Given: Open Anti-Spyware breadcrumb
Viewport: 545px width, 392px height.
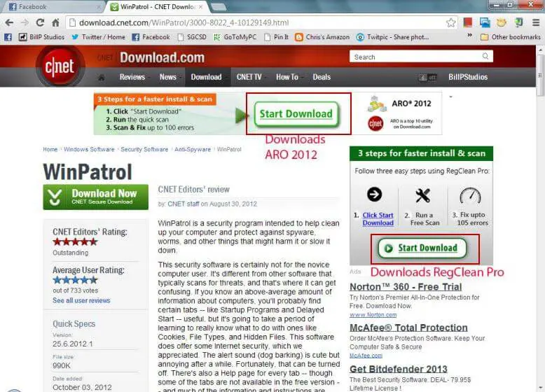Looking at the screenshot, I should [x=193, y=149].
